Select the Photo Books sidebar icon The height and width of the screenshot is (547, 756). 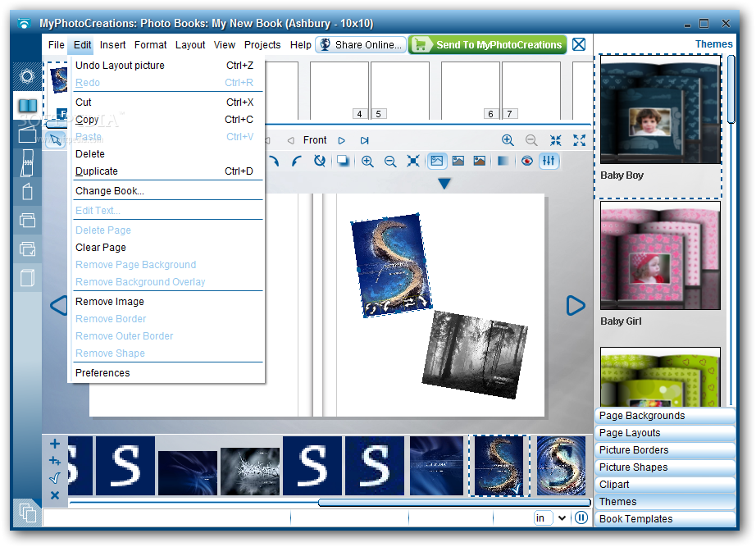coord(28,105)
